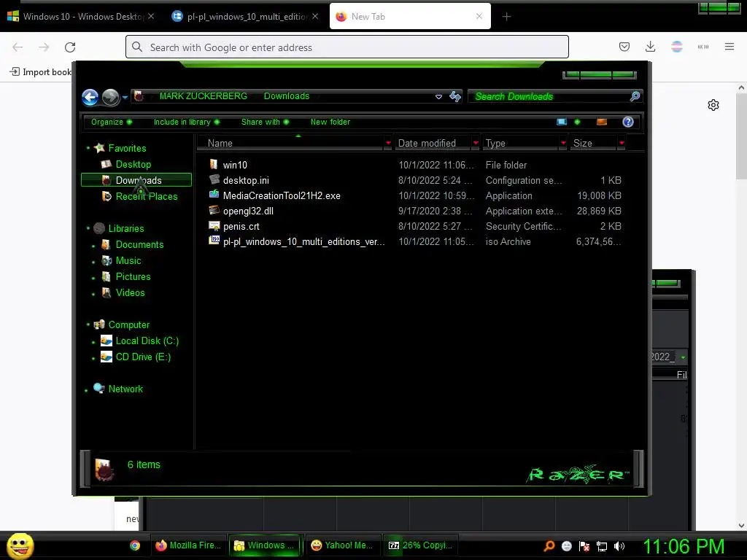Click the Explorer back arrow button
Screen dimensions: 747x560
click(90, 97)
